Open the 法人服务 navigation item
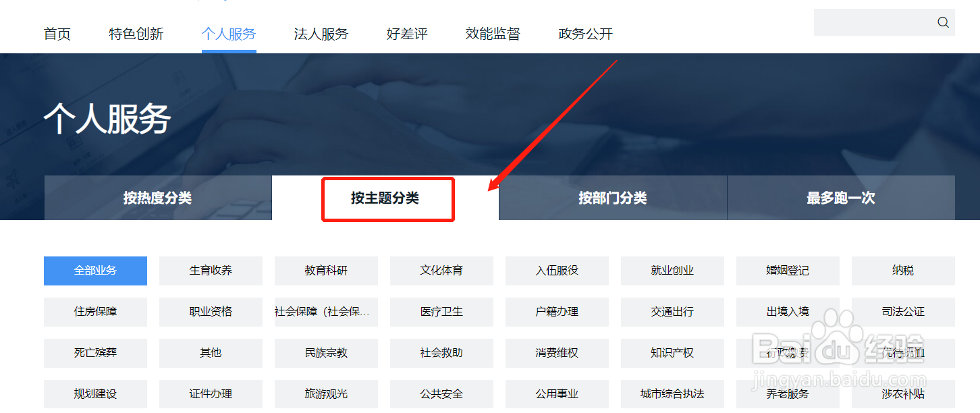980x413 pixels. (321, 34)
